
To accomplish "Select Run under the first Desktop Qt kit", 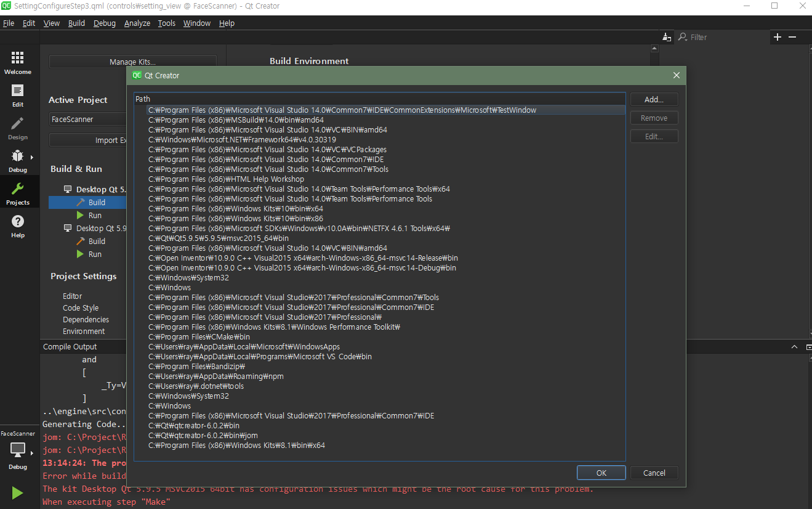I will (x=94, y=215).
